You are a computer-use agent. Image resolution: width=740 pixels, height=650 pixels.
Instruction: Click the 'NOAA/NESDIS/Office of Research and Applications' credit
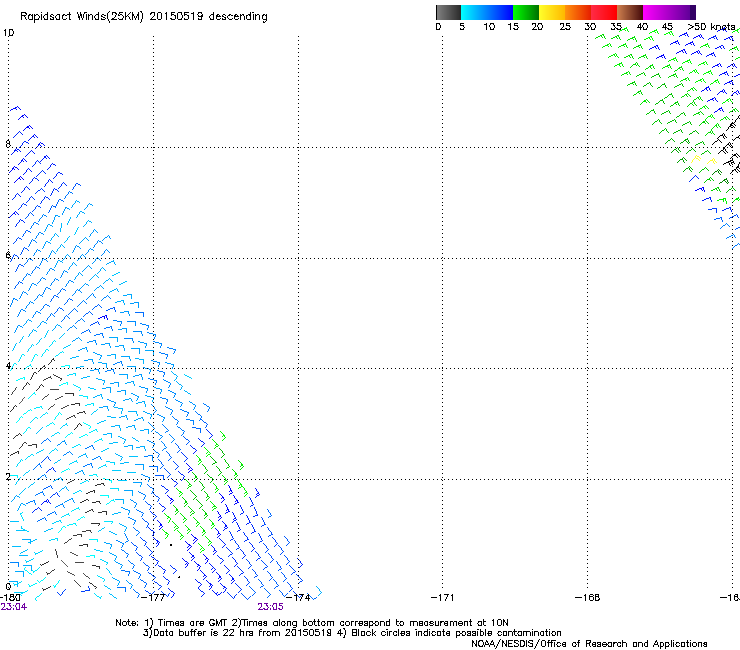pyautogui.click(x=589, y=644)
